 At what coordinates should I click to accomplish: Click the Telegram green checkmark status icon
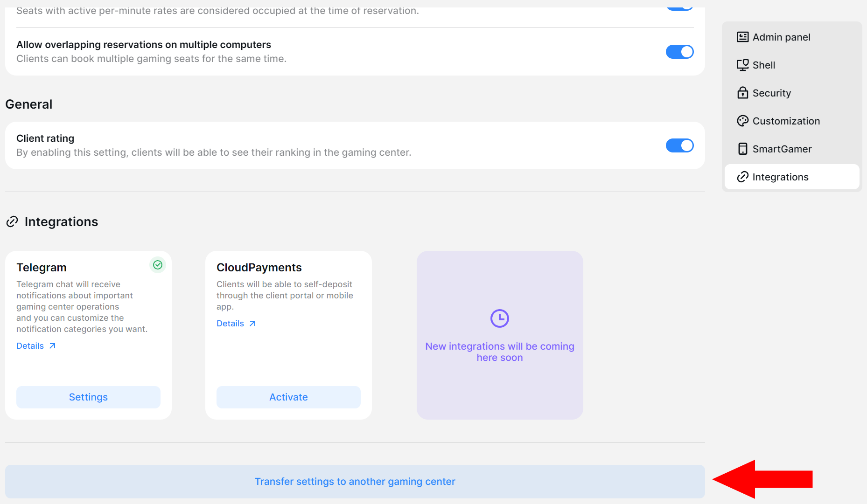tap(158, 265)
